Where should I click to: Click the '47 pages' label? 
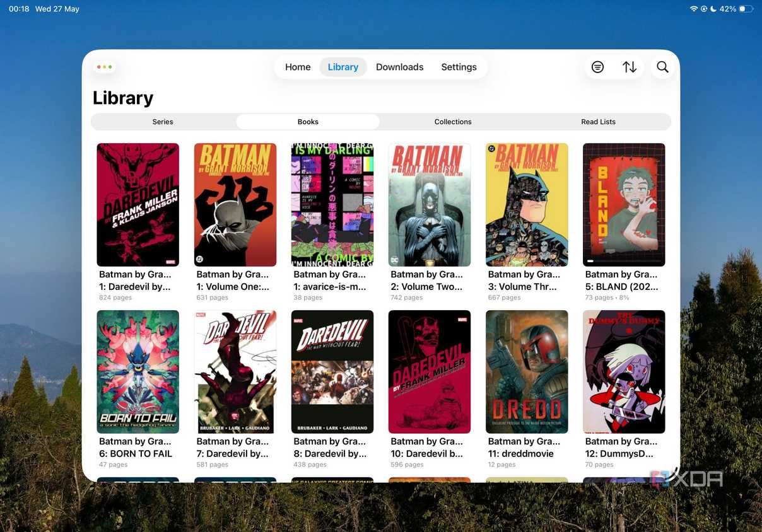[113, 465]
